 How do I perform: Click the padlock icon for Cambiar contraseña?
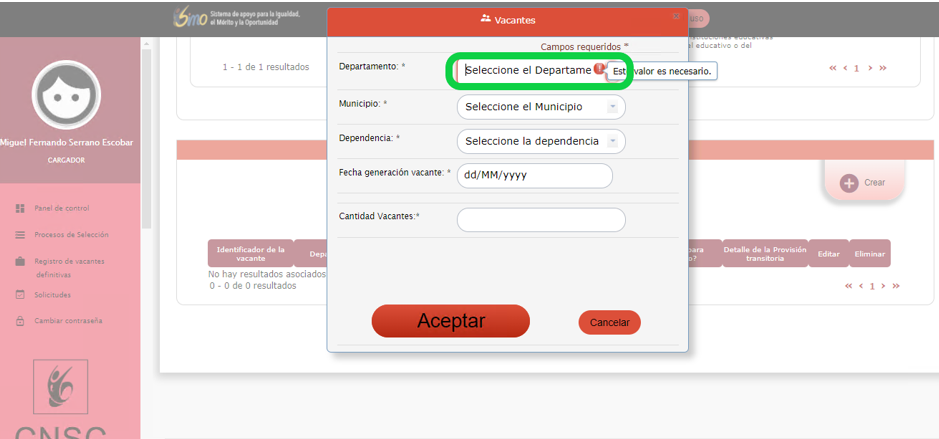tap(20, 321)
